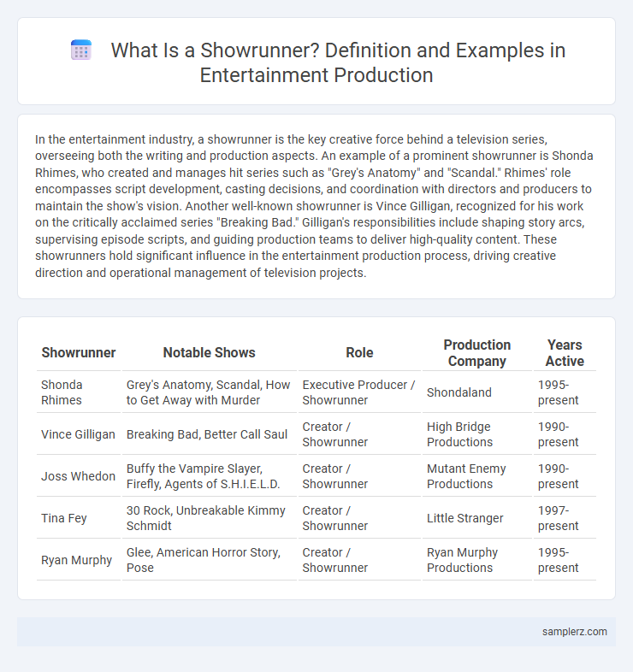Click the Breaking Bad, Better Call Saul cell
Viewport: 633px width, 672px height.
pyautogui.click(x=210, y=434)
